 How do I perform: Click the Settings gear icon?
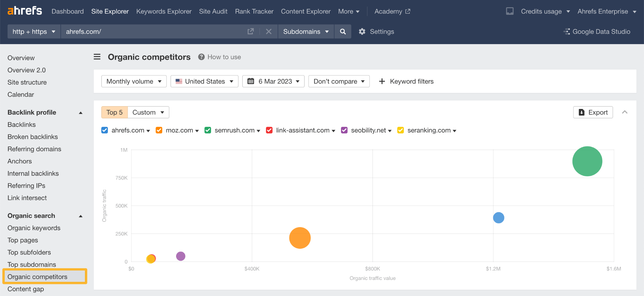[x=362, y=31]
